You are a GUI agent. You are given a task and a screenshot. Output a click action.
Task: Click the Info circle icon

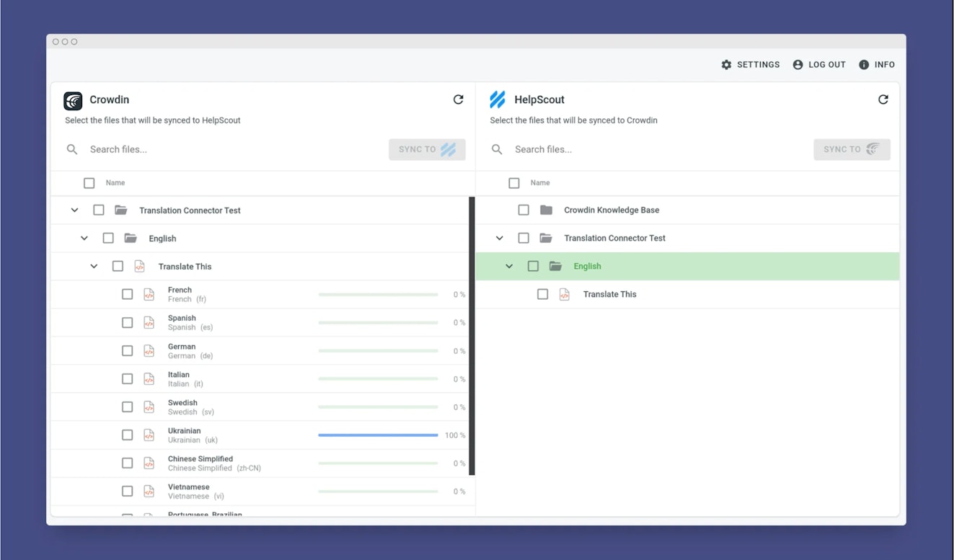point(864,65)
